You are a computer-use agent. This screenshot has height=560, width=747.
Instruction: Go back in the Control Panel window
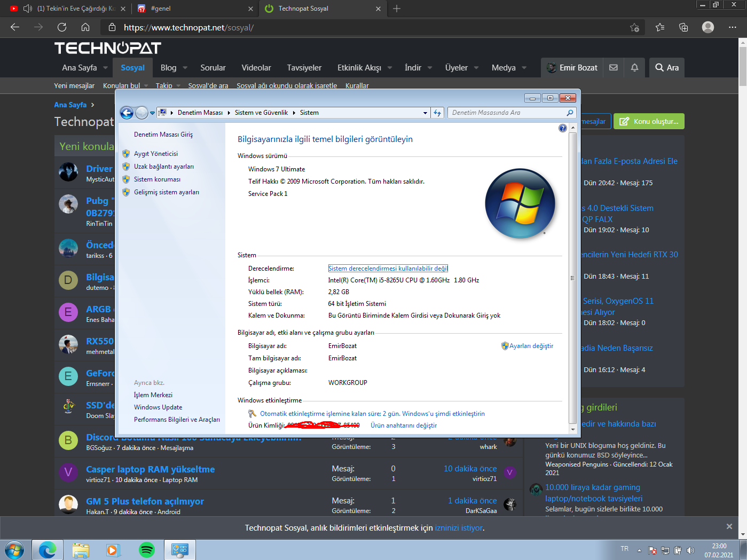point(127,113)
